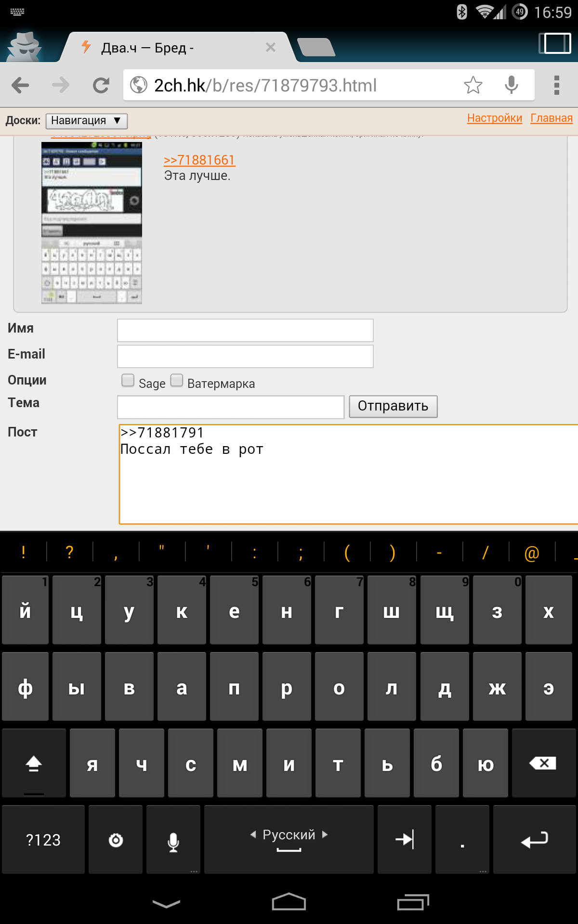Enable the Sage checkbox

pyautogui.click(x=128, y=380)
